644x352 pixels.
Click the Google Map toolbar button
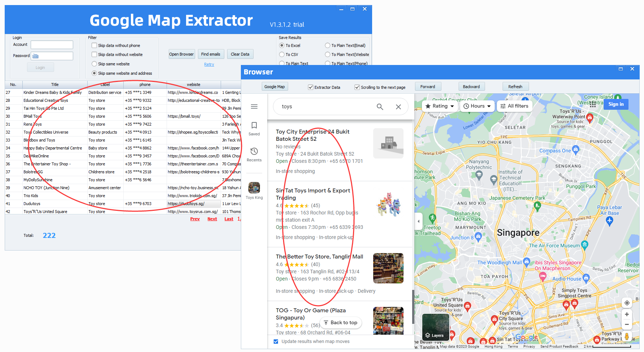(x=274, y=87)
